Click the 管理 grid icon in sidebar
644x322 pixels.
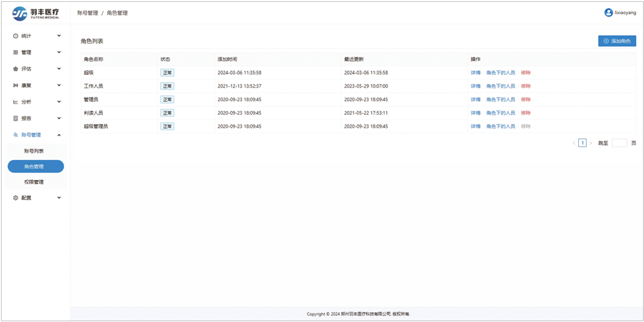point(15,52)
